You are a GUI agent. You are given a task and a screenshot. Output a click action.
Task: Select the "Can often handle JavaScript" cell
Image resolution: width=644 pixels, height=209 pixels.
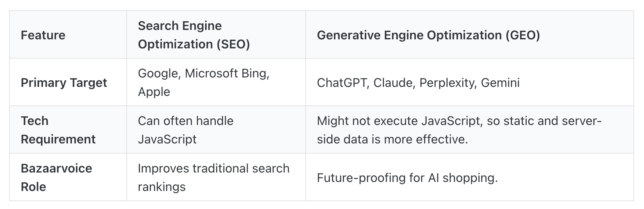[x=185, y=130]
